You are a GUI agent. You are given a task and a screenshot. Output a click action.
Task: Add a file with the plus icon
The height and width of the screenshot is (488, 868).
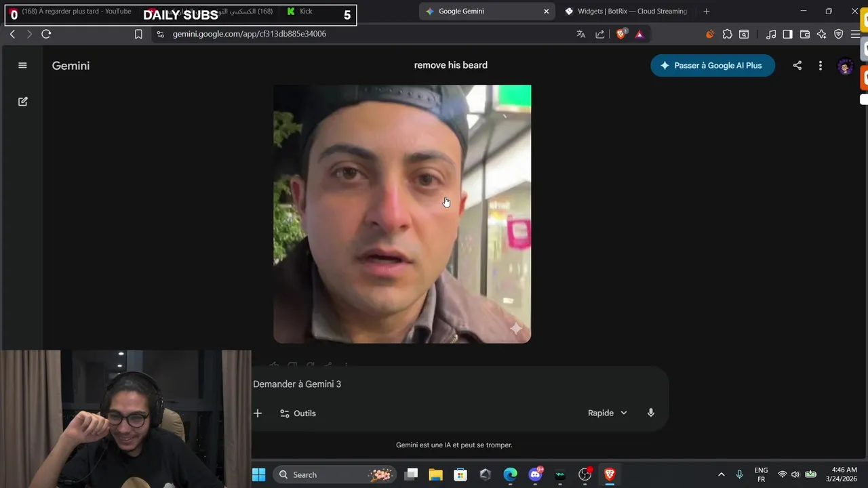pos(258,413)
